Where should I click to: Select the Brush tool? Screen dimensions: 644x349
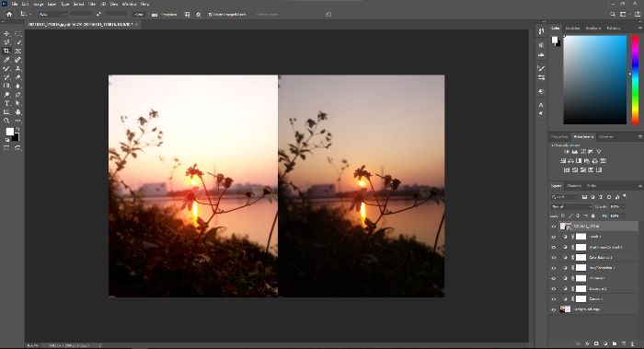[x=6, y=69]
